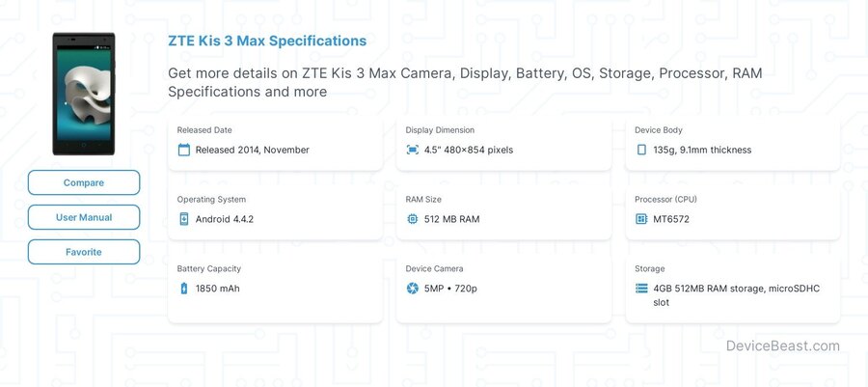Click the display dimension screen icon
Viewport: 868px width, 387px height.
click(x=413, y=150)
